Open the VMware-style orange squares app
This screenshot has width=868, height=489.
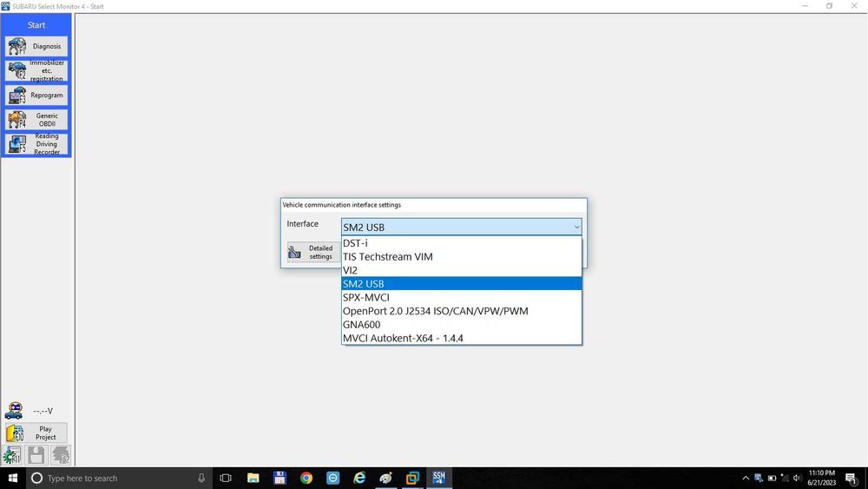pos(412,478)
